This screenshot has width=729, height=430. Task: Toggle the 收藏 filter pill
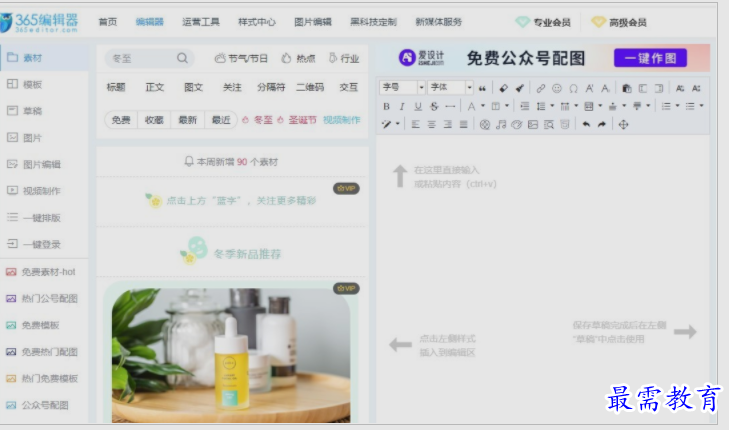[x=154, y=120]
